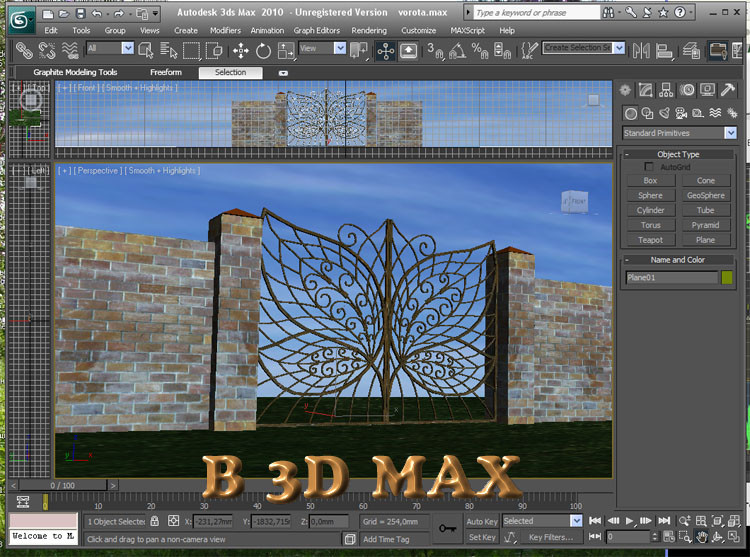Choose the Select Object arrow tool
The width and height of the screenshot is (750, 557).
[x=146, y=50]
